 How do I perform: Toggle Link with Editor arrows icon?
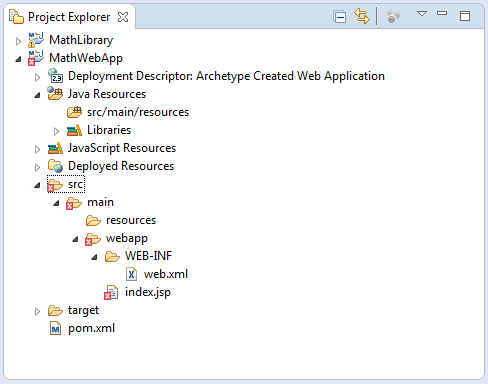pos(362,16)
